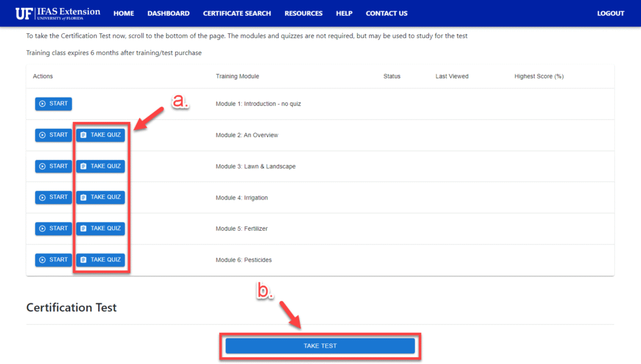Open the Resources page
Image resolution: width=641 pixels, height=364 pixels.
click(304, 14)
